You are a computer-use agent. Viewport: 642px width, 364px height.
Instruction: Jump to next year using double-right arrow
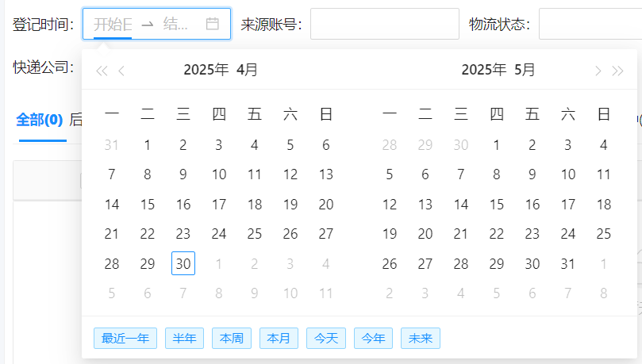[617, 71]
